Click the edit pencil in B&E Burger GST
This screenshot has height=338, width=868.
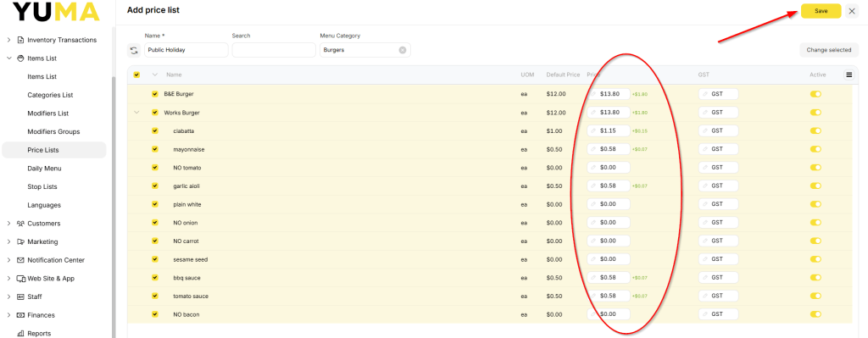(705, 94)
